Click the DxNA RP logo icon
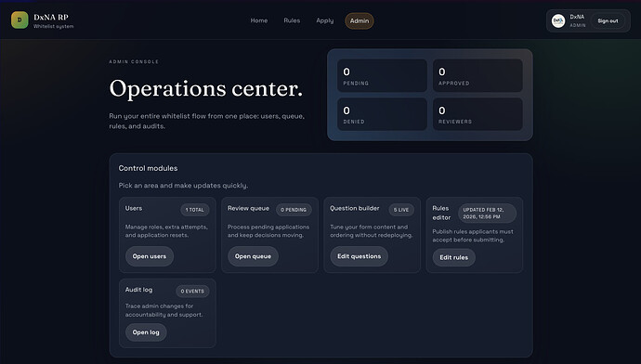This screenshot has width=641, height=364. (20, 20)
